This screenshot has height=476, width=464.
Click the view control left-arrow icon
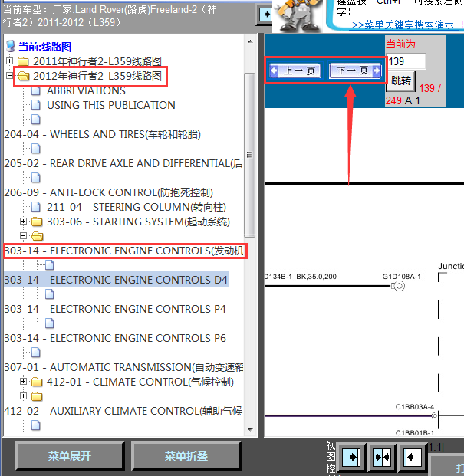tap(413, 457)
